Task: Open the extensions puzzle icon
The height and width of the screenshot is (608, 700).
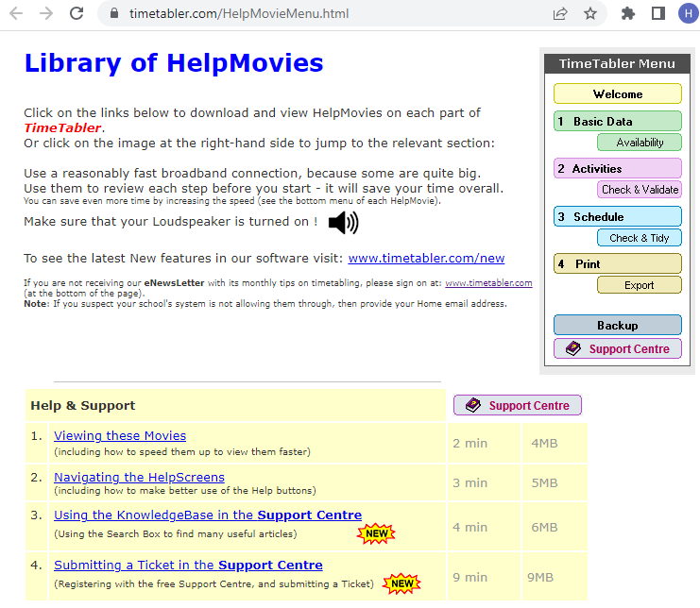Action: [x=628, y=14]
